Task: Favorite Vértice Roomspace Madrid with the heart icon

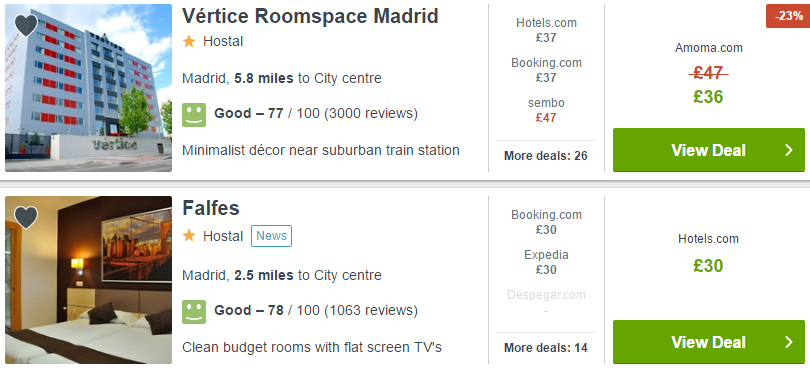Action: (x=26, y=25)
